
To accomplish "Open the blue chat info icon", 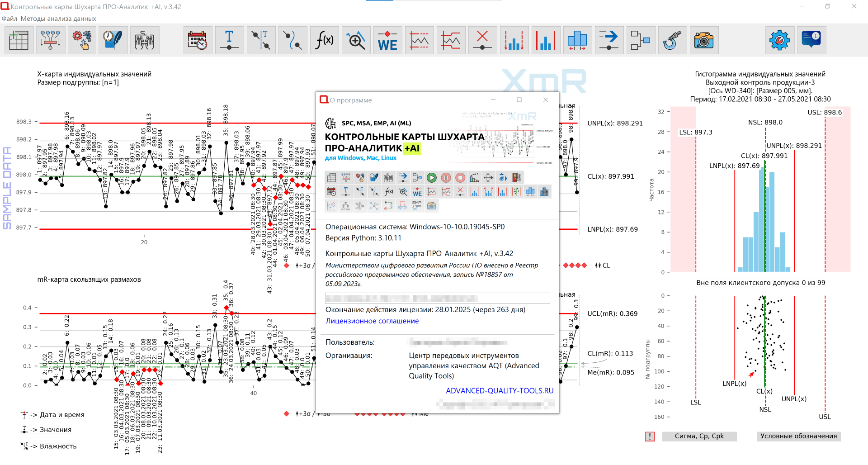I will coord(811,40).
